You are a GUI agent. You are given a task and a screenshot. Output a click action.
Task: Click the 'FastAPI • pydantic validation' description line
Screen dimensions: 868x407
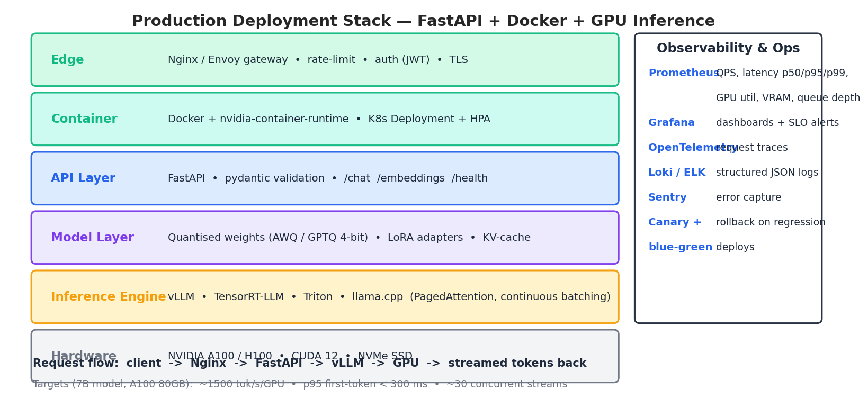click(x=328, y=178)
